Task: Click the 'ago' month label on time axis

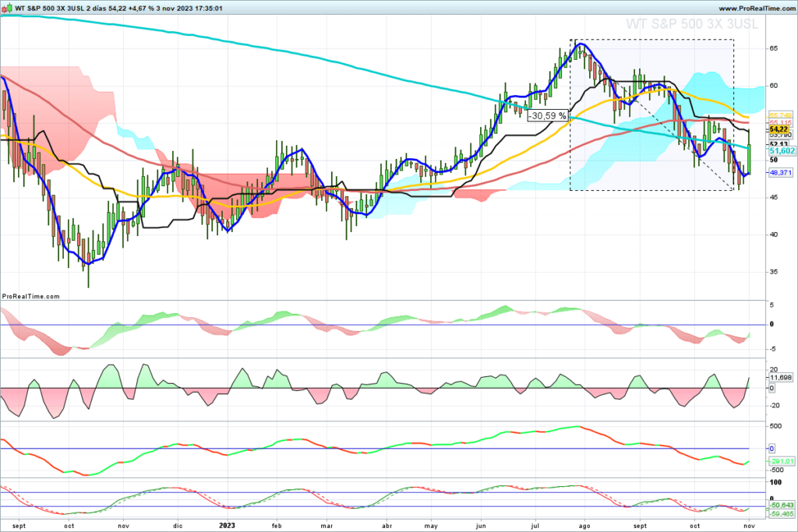Action: (x=584, y=526)
